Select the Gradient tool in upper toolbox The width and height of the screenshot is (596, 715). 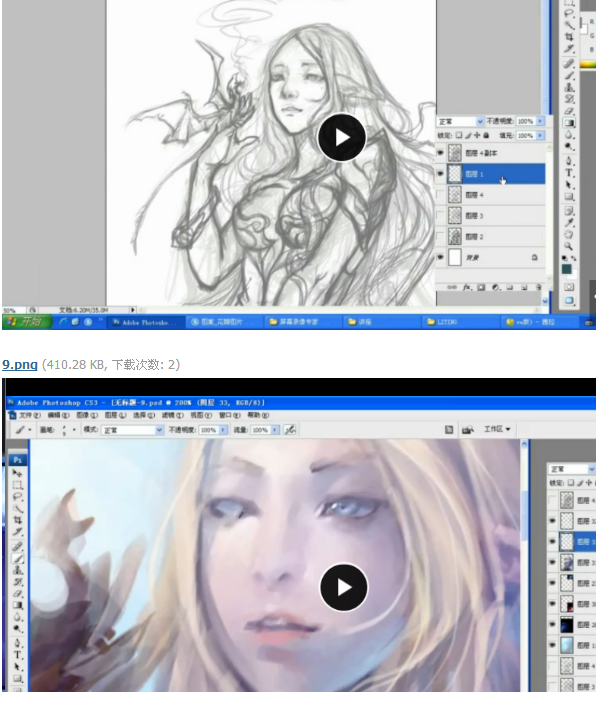point(569,123)
